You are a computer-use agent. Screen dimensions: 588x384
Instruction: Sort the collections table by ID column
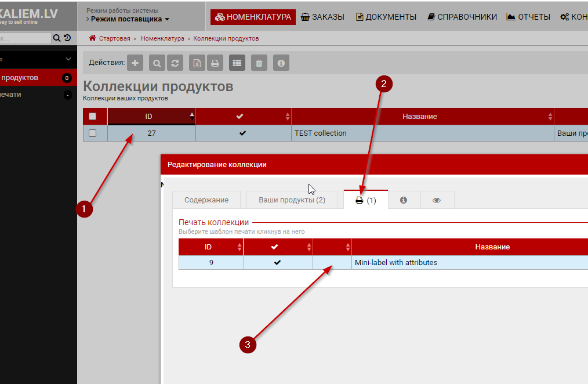149,117
